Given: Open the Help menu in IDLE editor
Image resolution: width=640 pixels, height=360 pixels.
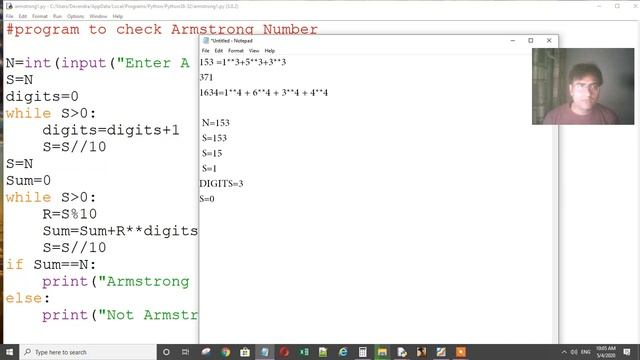Looking at the screenshot, I should click(118, 16).
